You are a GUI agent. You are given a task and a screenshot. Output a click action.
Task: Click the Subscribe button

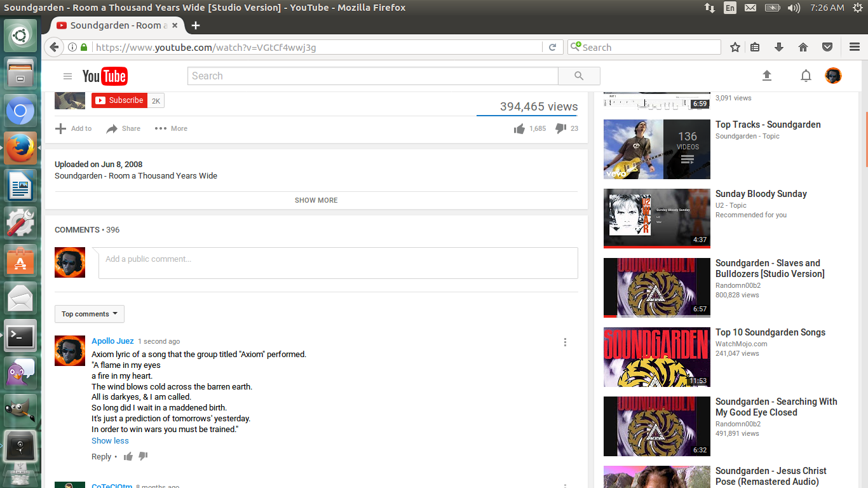(x=119, y=100)
